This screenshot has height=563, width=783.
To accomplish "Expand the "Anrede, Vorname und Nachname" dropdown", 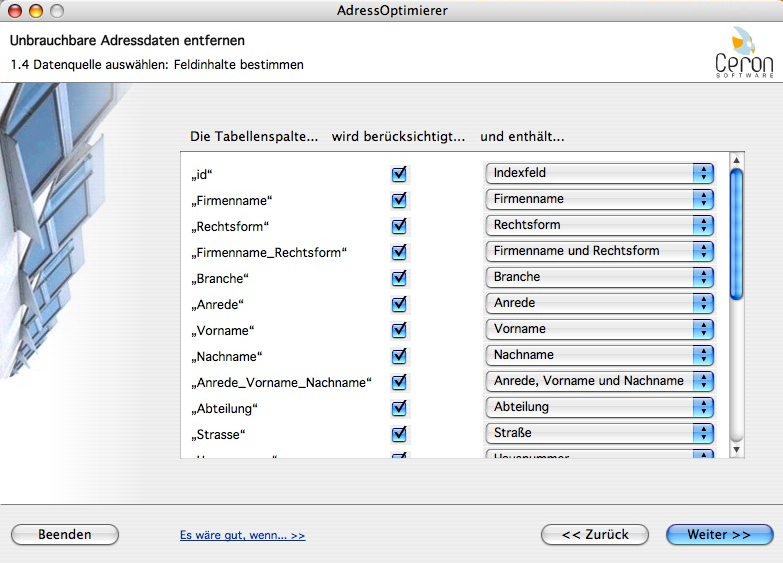I will (599, 381).
